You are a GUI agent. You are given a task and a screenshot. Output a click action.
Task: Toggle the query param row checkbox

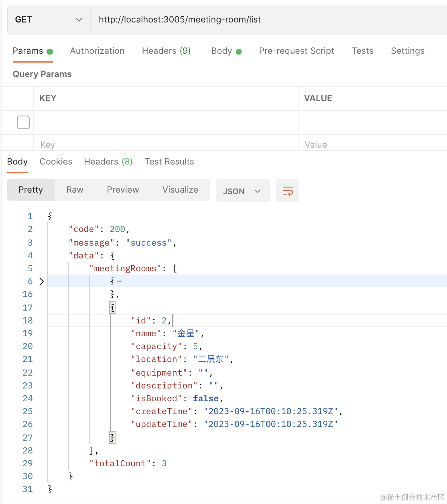click(x=23, y=122)
